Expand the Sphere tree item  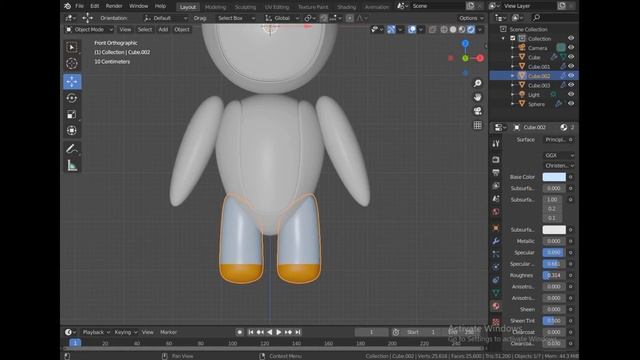(513, 104)
